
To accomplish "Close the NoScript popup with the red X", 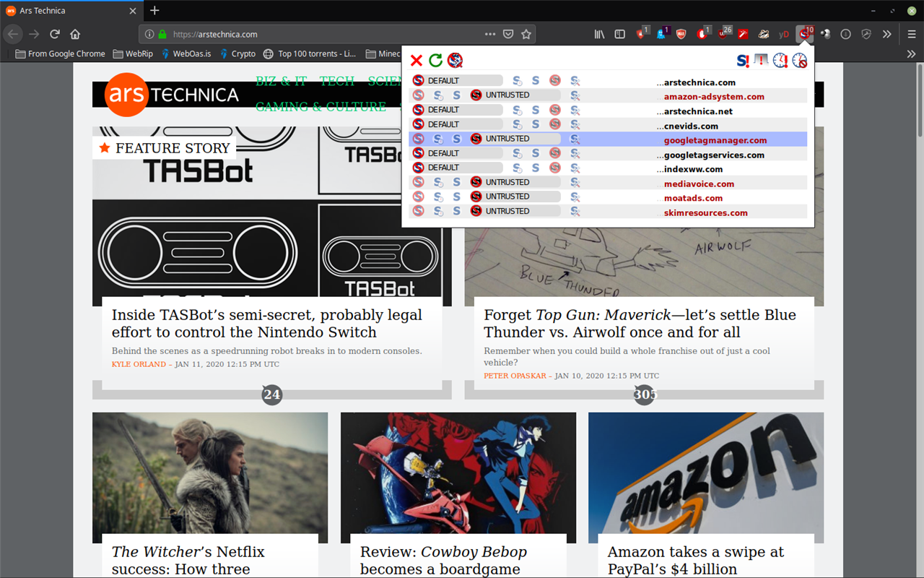I will pyautogui.click(x=416, y=61).
